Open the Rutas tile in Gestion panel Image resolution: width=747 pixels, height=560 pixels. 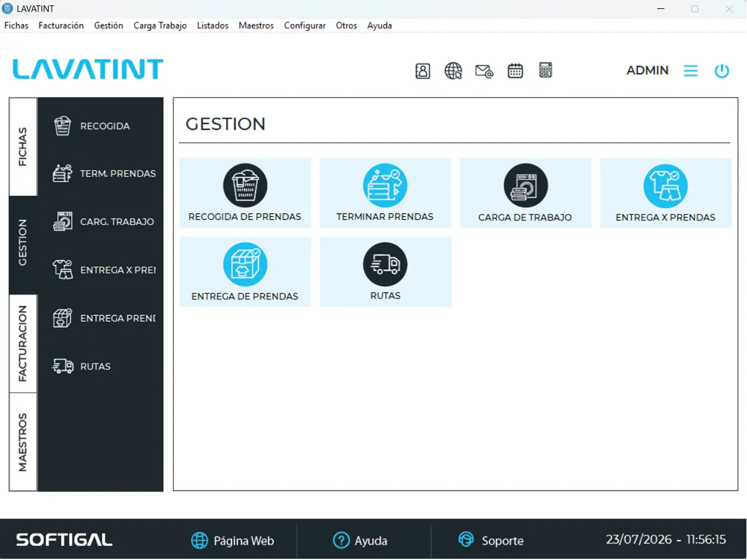385,272
